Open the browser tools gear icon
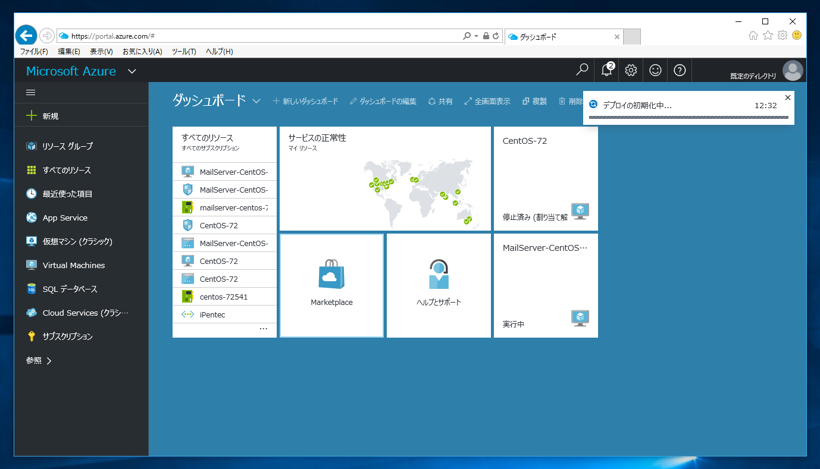 pos(782,36)
